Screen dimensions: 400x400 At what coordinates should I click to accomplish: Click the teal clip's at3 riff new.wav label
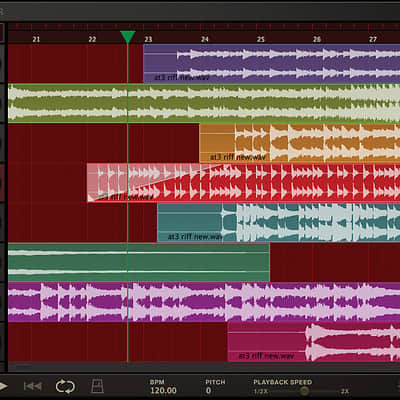tap(195, 237)
